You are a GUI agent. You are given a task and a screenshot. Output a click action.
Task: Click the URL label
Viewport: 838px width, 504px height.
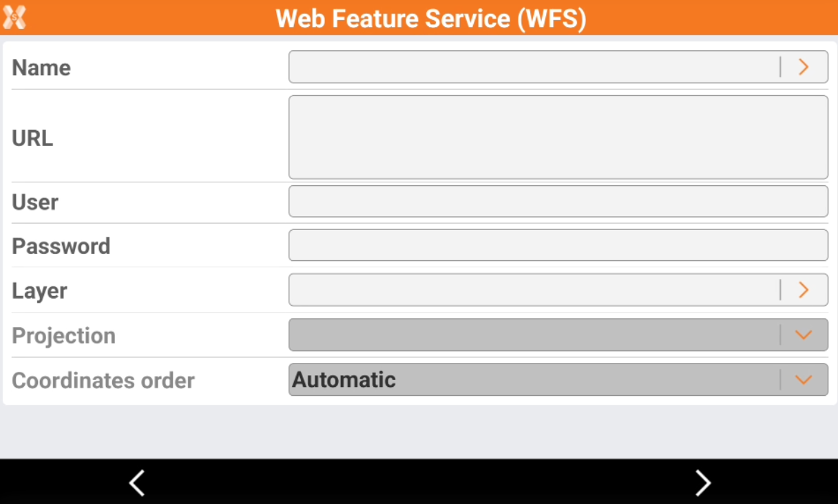click(32, 138)
